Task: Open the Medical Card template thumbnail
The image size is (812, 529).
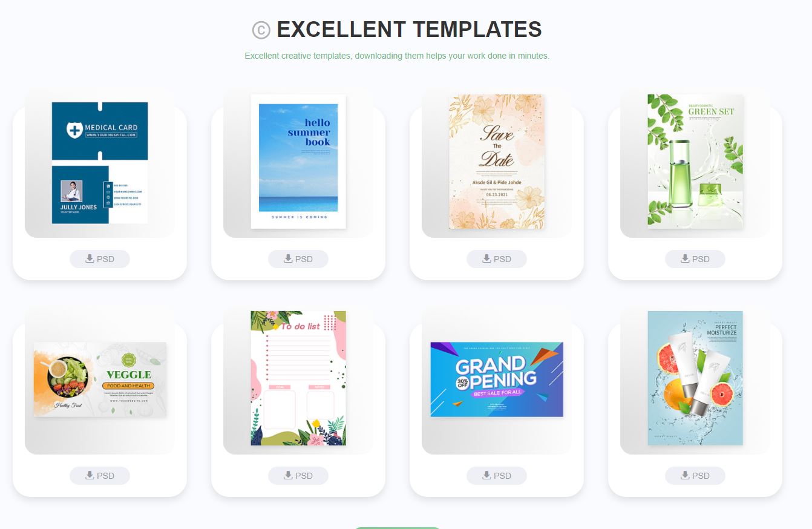Action: click(x=100, y=163)
